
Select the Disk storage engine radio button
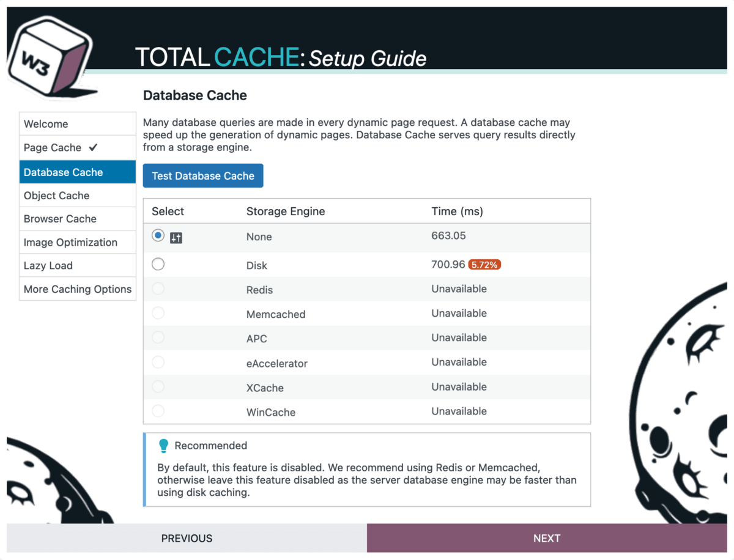coord(158,263)
